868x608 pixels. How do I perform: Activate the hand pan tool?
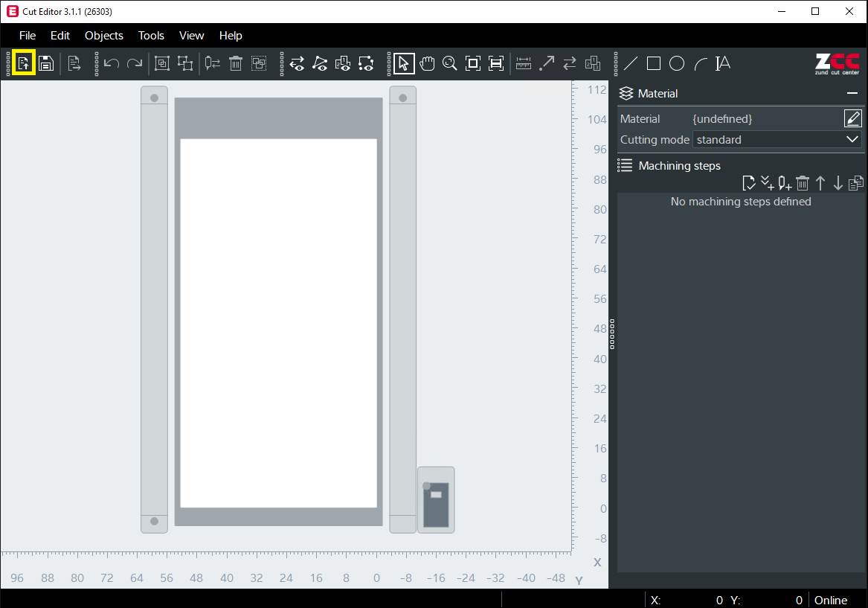pos(427,63)
